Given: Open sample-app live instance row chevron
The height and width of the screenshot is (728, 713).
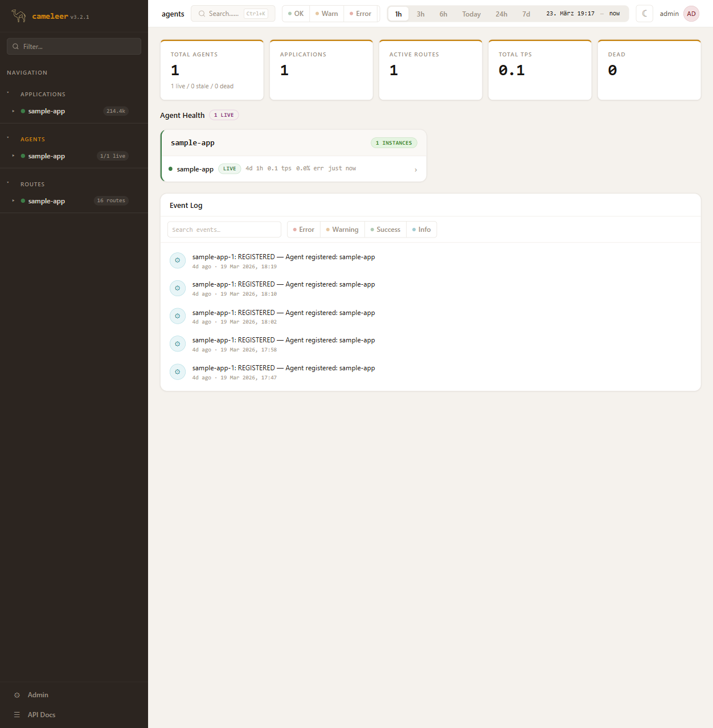Looking at the screenshot, I should pyautogui.click(x=416, y=170).
